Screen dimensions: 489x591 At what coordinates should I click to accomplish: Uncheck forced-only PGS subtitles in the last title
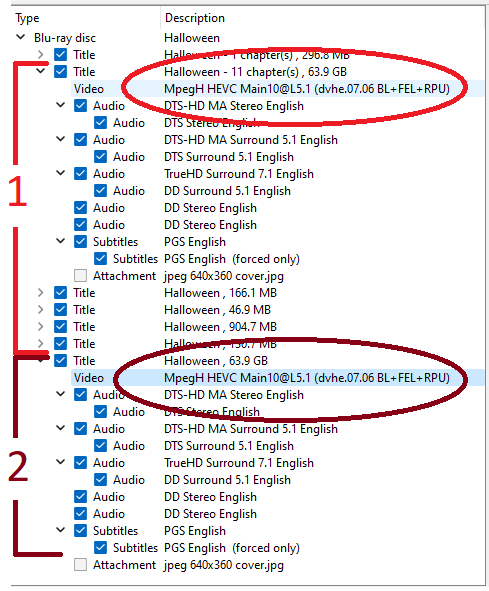100,547
